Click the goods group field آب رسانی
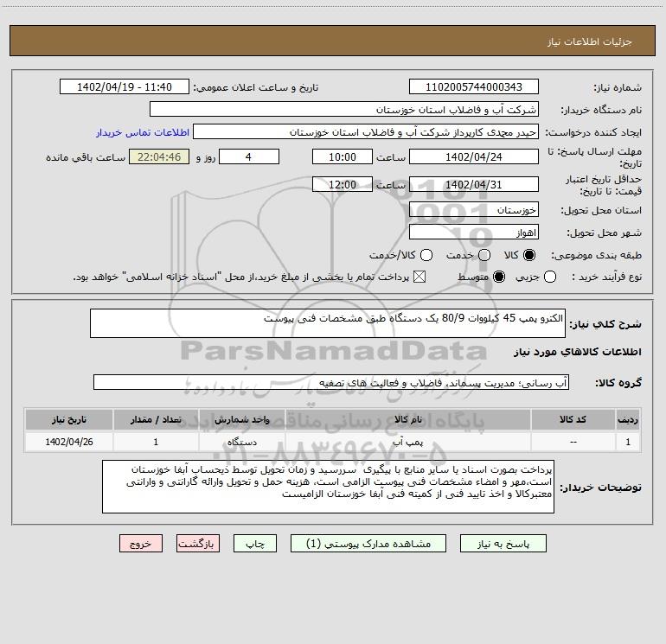The height and width of the screenshot is (644, 666). point(331,382)
